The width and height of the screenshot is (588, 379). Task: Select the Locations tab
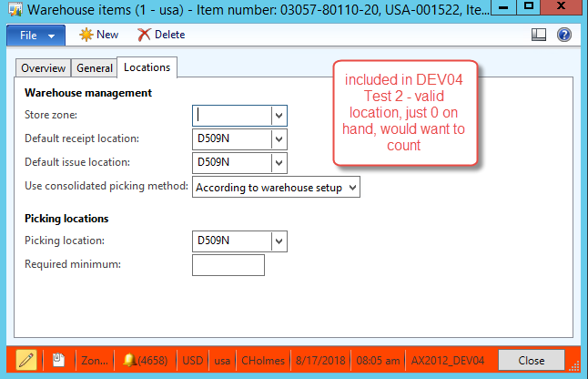click(x=147, y=67)
